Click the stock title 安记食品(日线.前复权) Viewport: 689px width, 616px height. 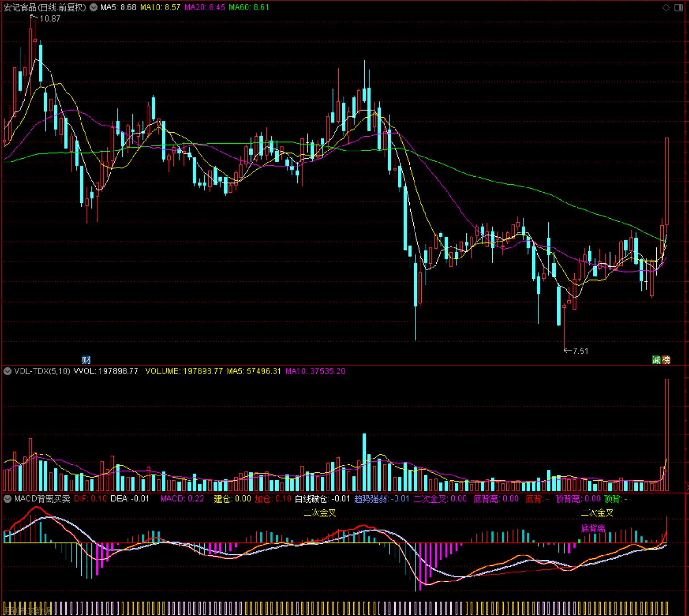coord(45,7)
